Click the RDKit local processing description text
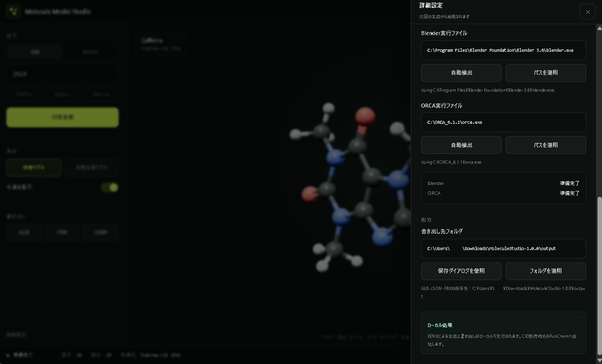The height and width of the screenshot is (364, 602). pos(502,340)
